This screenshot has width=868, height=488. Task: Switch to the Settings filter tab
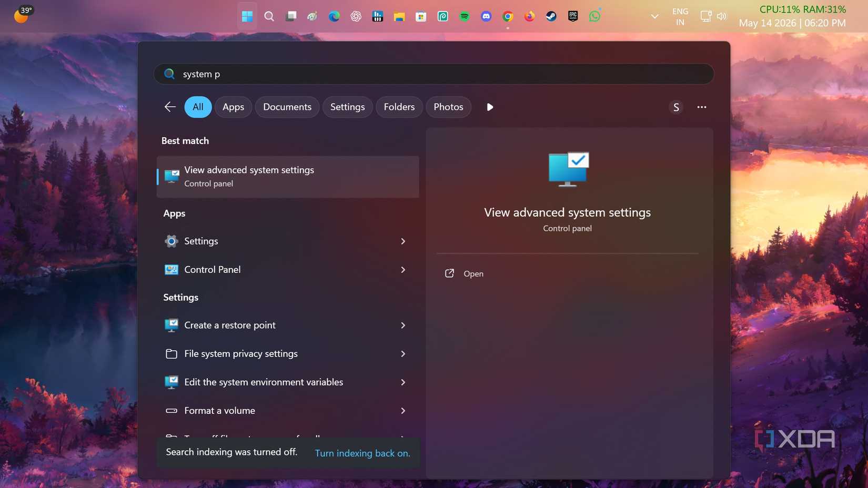tap(347, 107)
